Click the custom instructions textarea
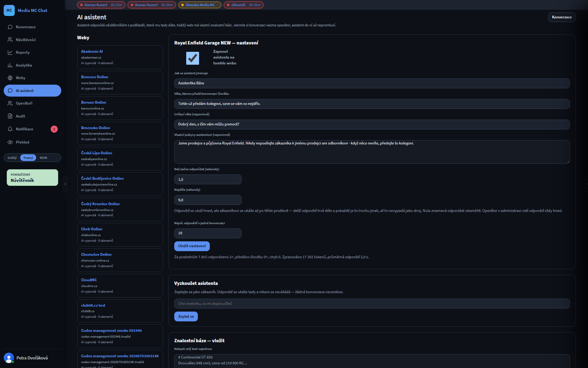588x368 pixels. 372,152
